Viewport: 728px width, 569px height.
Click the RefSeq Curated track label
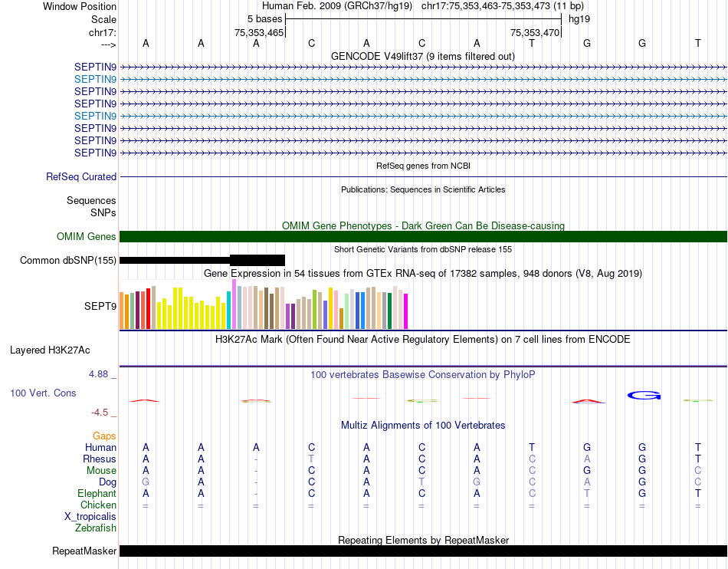click(x=80, y=176)
